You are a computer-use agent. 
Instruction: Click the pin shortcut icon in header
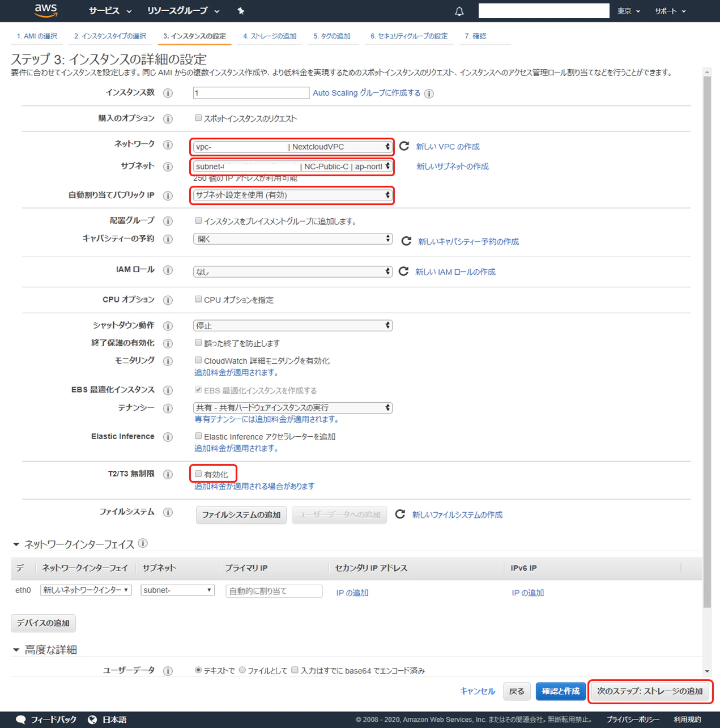pyautogui.click(x=241, y=11)
